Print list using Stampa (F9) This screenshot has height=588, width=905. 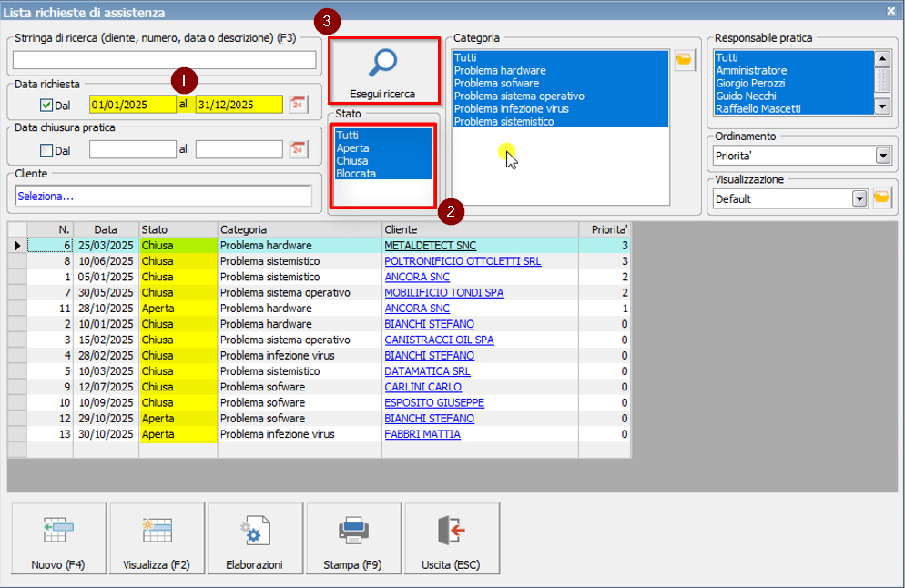pyautogui.click(x=353, y=539)
